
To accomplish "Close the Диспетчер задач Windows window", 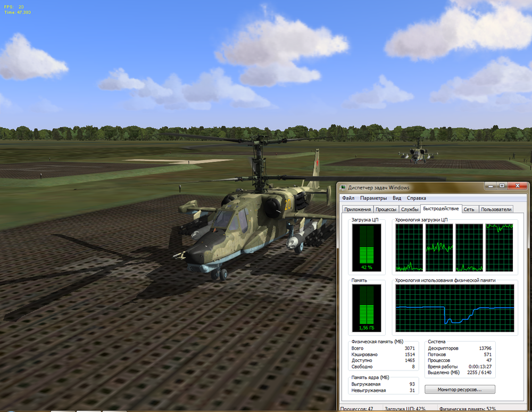I will [x=518, y=186].
